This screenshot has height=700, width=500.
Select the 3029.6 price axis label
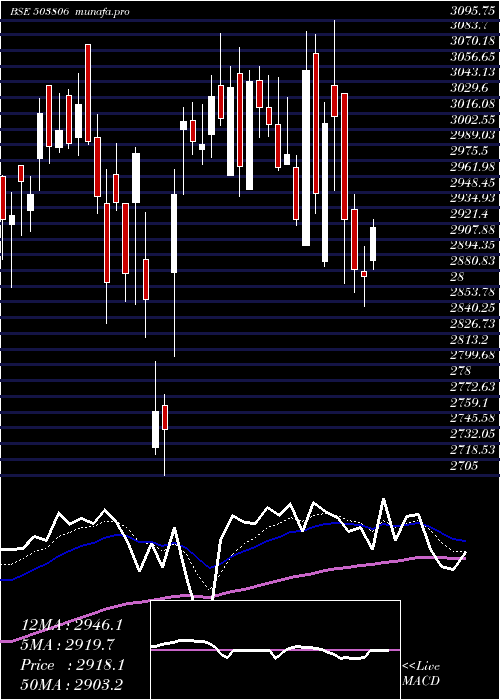coord(470,88)
